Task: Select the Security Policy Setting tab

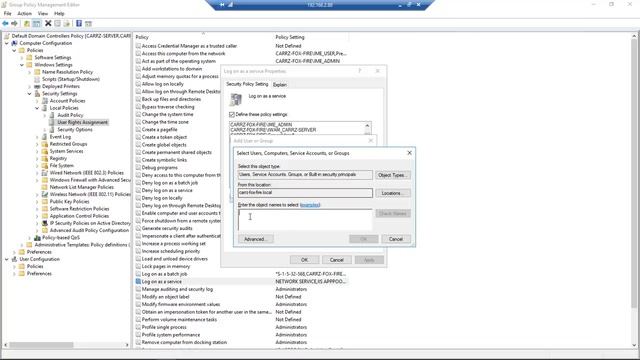Action: point(247,84)
